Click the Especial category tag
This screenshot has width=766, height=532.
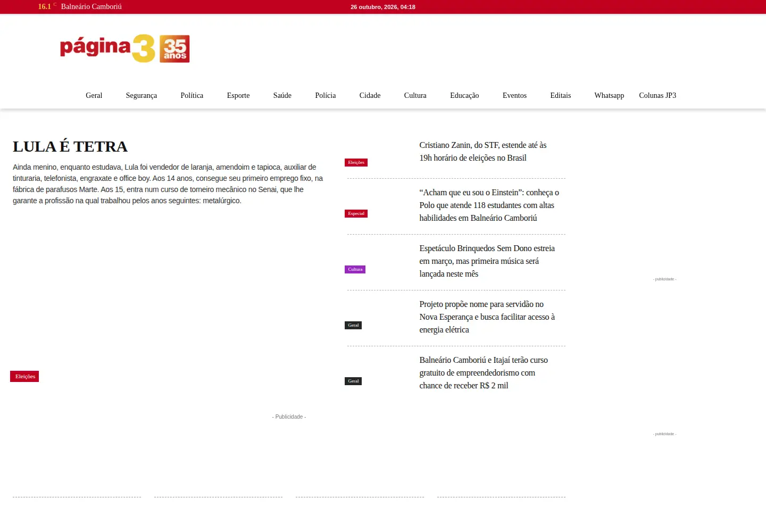pos(356,214)
